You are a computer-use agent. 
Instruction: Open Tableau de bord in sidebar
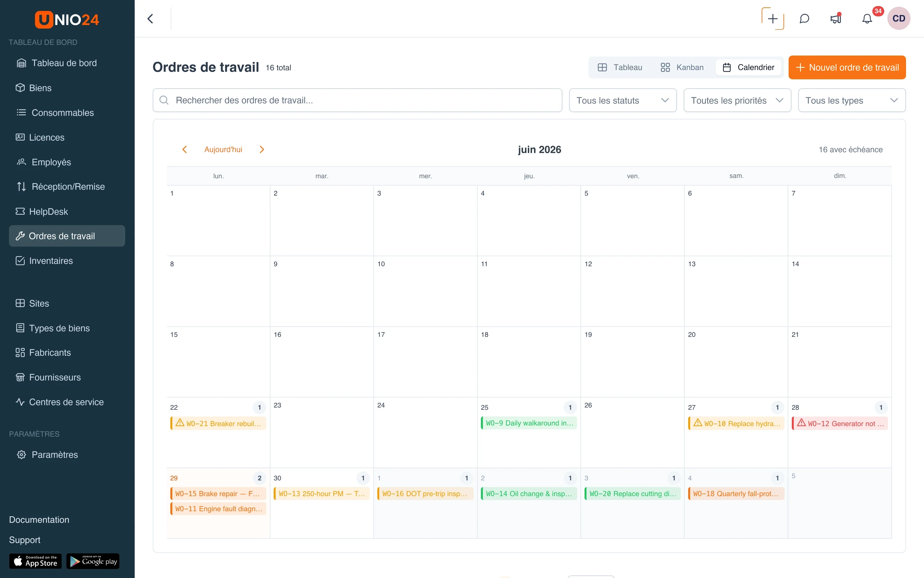67,63
